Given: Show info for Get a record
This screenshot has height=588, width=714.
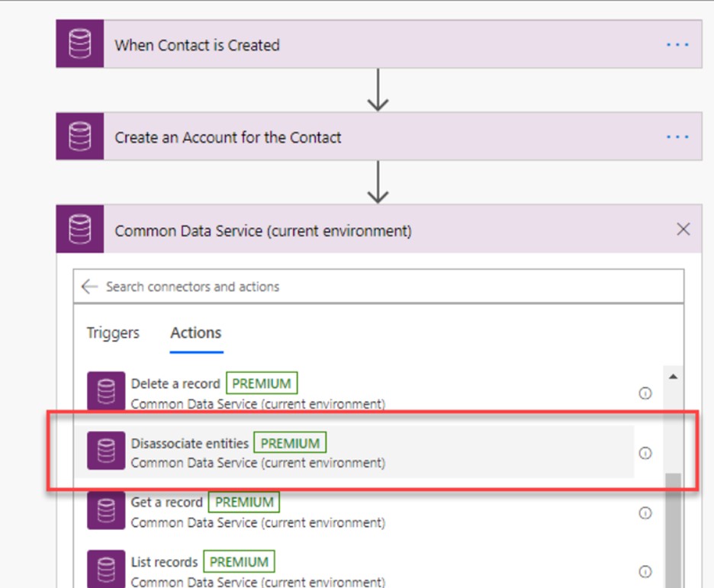Looking at the screenshot, I should pos(645,513).
